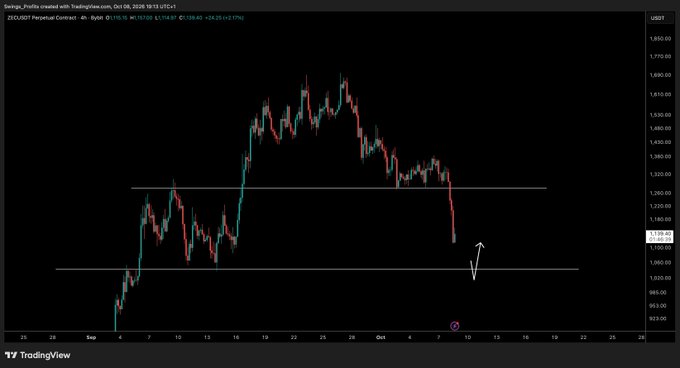680x368 pixels.
Task: Click the 985.00 price axis label
Action: point(658,293)
